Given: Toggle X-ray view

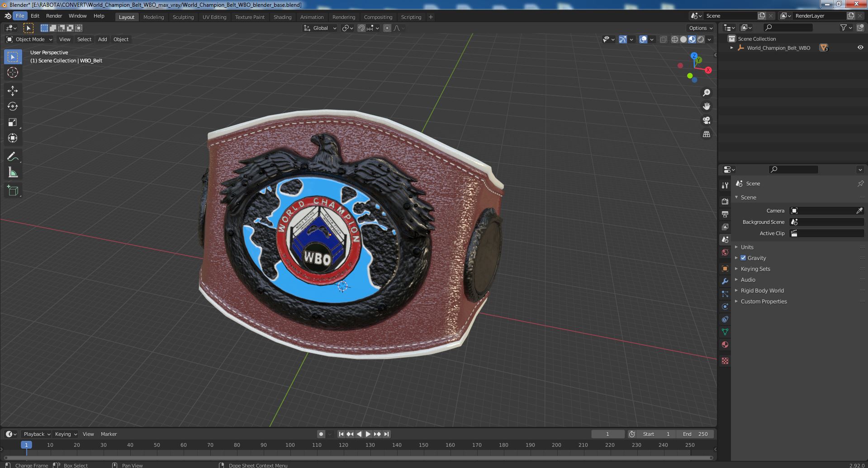Looking at the screenshot, I should point(663,39).
